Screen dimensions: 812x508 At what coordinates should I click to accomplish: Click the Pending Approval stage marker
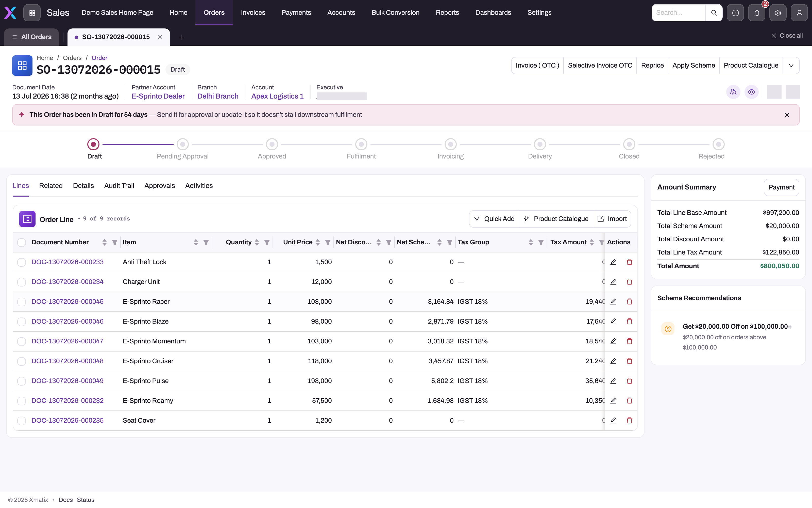click(x=182, y=145)
